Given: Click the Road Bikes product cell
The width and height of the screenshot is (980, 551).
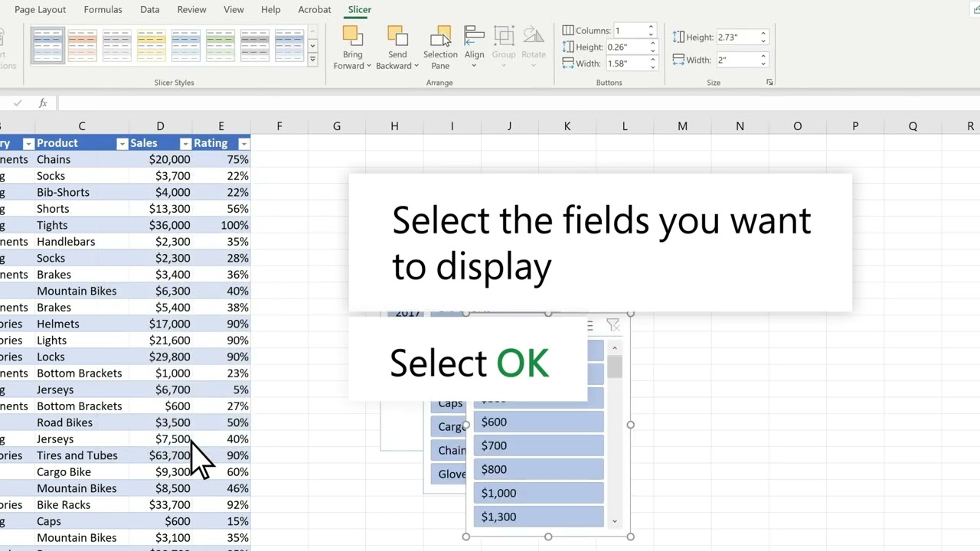Looking at the screenshot, I should [x=82, y=422].
